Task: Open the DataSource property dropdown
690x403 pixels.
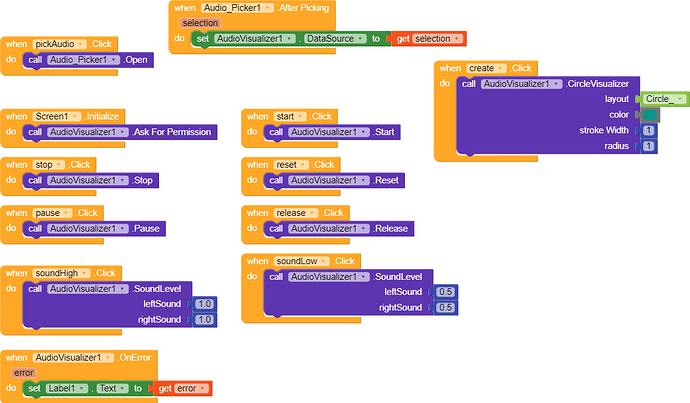Action: (x=335, y=39)
